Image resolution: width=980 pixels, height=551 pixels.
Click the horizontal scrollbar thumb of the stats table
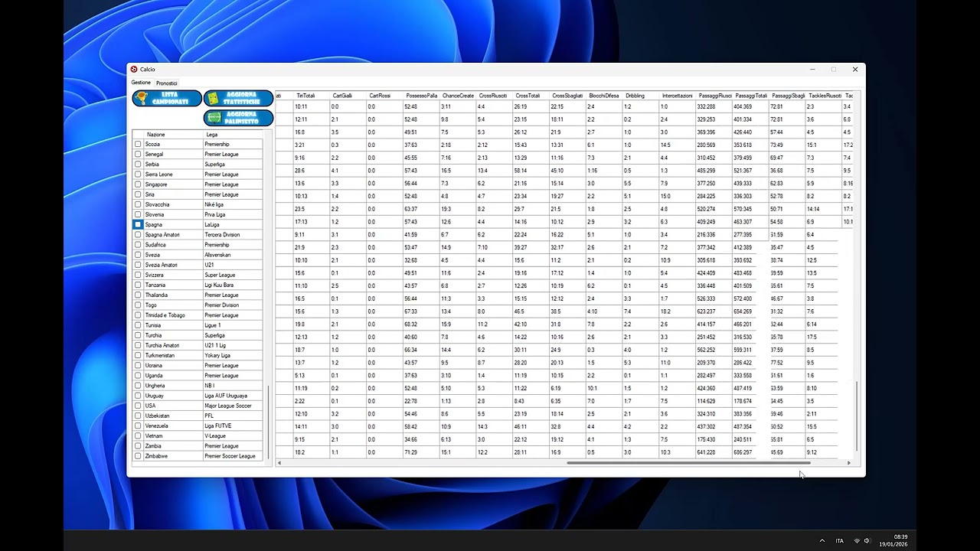coord(688,463)
